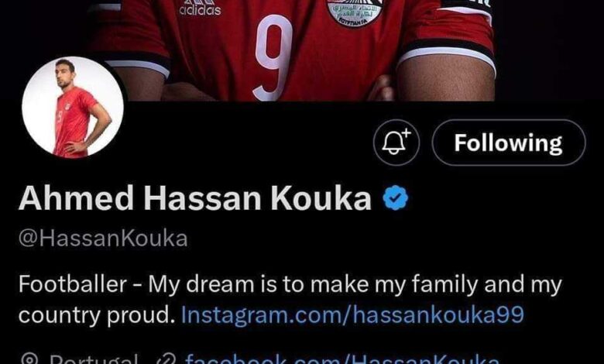Open the facebook.com/HassanKouka link
604x364 pixels.
pyautogui.click(x=341, y=359)
